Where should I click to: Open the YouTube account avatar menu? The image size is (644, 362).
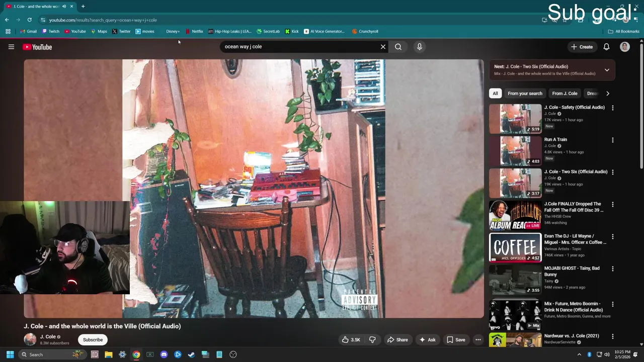click(x=625, y=47)
